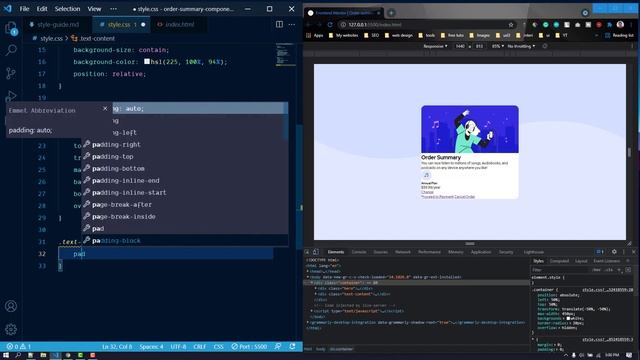
Task: Click Ln 32, Col 8 status entry
Action: coord(117,347)
